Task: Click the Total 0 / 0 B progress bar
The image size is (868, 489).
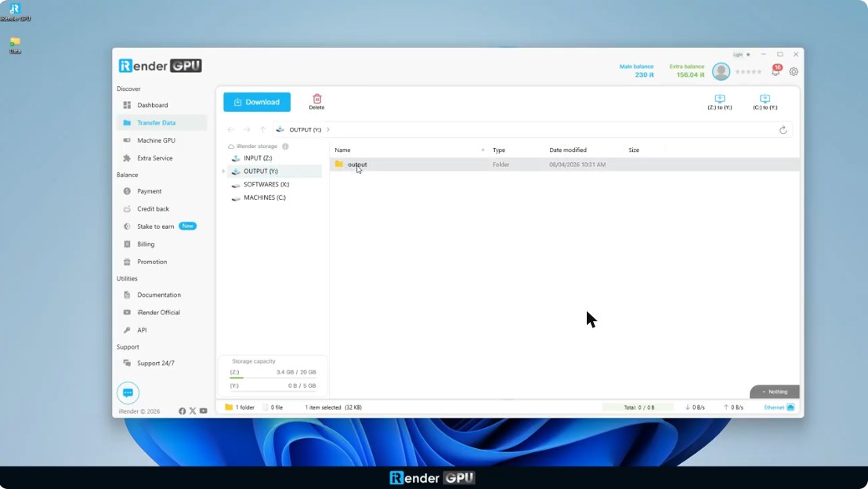Action: pyautogui.click(x=638, y=407)
